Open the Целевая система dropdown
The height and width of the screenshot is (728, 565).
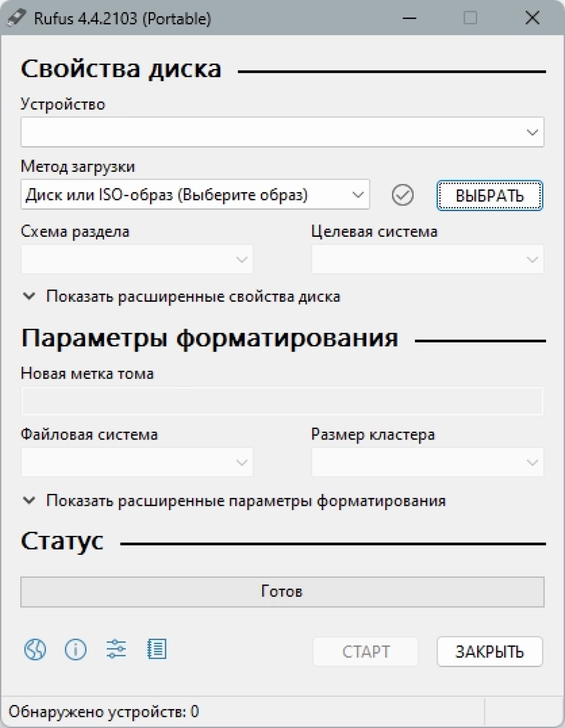click(427, 259)
